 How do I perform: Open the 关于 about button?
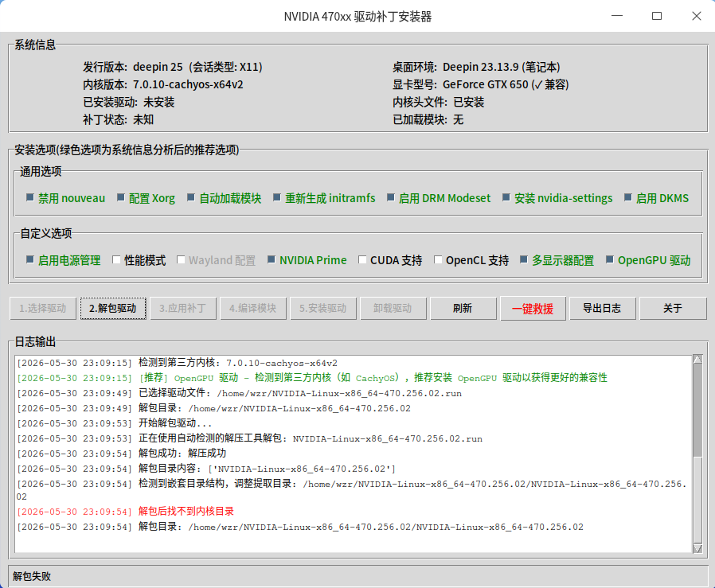(673, 309)
